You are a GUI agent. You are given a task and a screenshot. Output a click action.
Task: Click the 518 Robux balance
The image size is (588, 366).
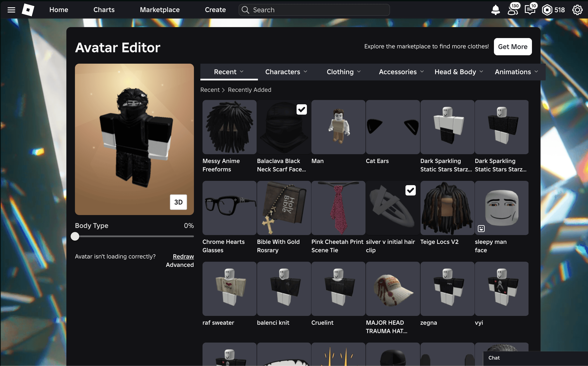(559, 10)
